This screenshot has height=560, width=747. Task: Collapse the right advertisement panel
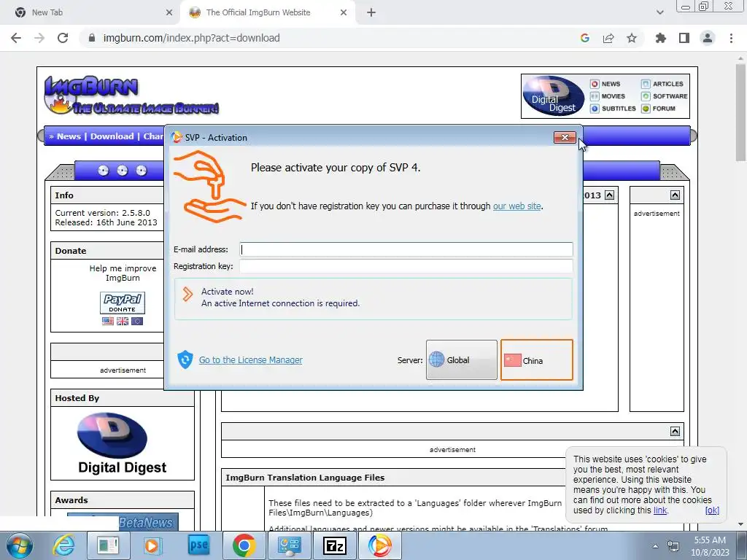675,195
